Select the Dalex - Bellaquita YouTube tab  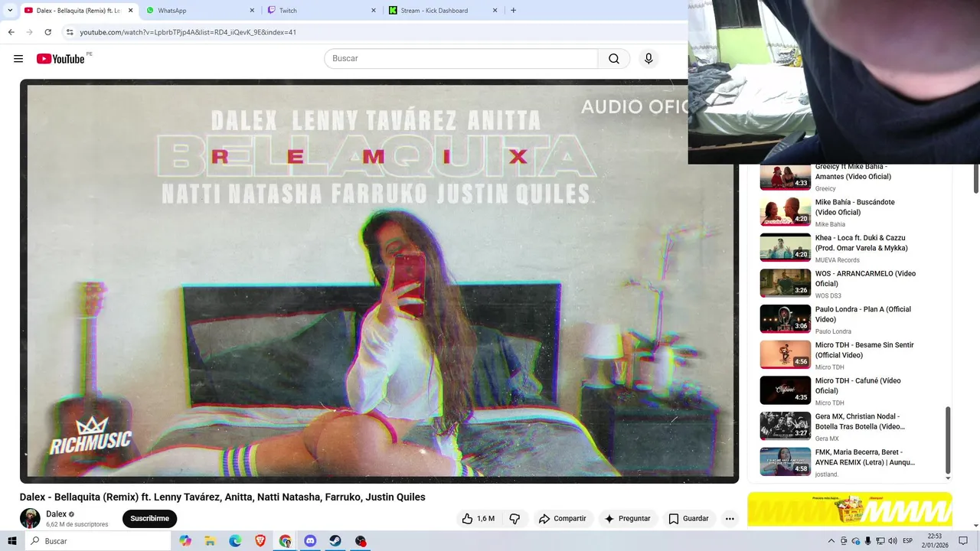[x=78, y=11]
